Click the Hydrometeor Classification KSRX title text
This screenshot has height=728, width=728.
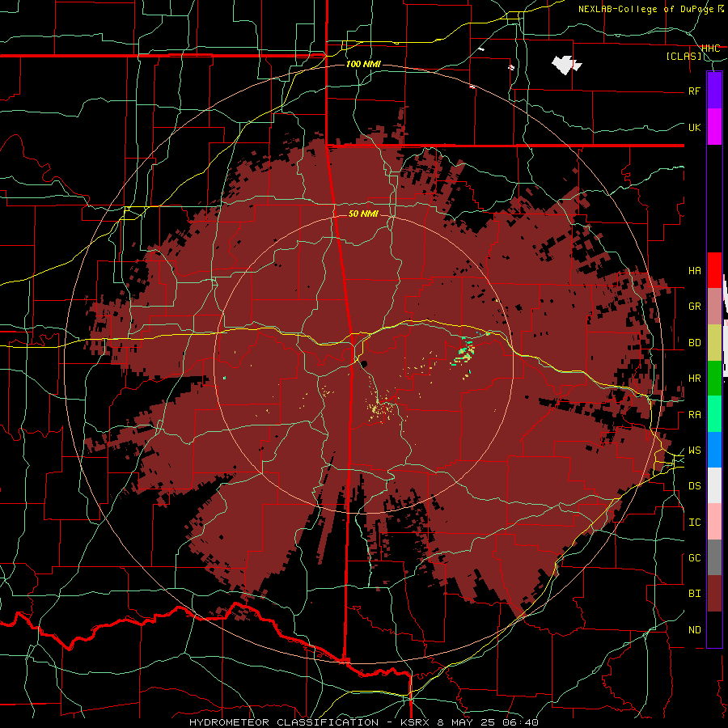[363, 722]
